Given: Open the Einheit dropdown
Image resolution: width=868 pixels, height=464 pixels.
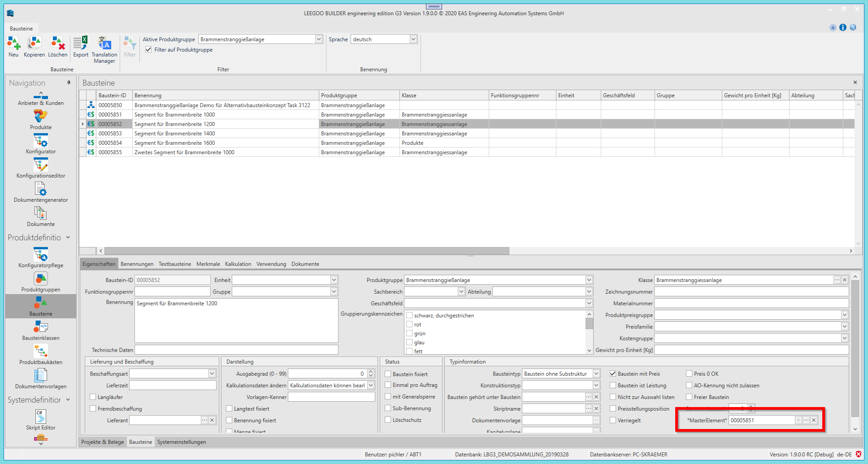Looking at the screenshot, I should click(x=334, y=280).
